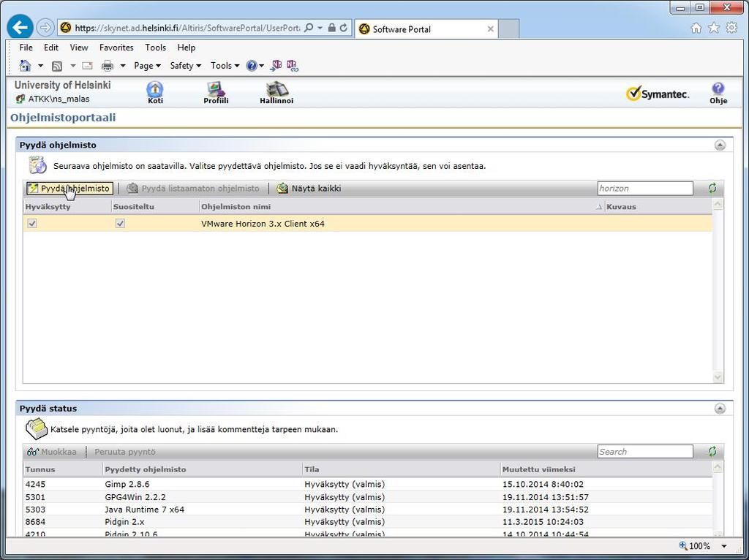Viewport: 749px width, 560px height.
Task: Toggle Hyväksytty checkbox for VMware Horizon
Action: 32,224
